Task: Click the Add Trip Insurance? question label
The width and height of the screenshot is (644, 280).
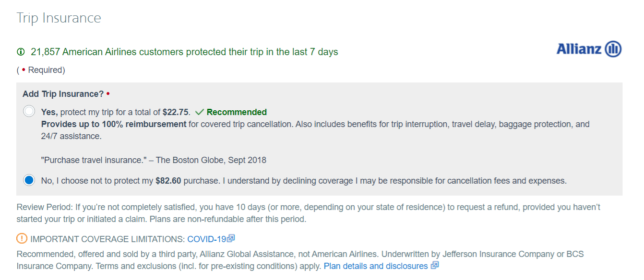Action: pos(63,94)
